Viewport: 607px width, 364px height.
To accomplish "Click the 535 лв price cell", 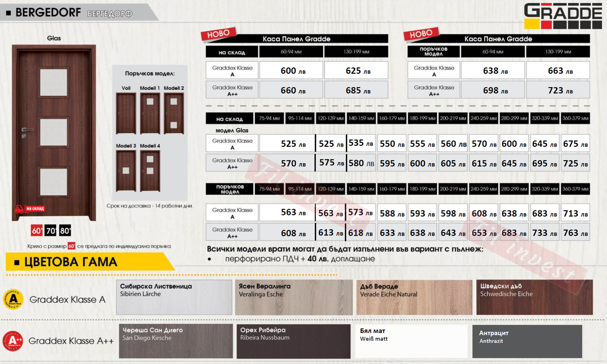I will click(x=361, y=143).
